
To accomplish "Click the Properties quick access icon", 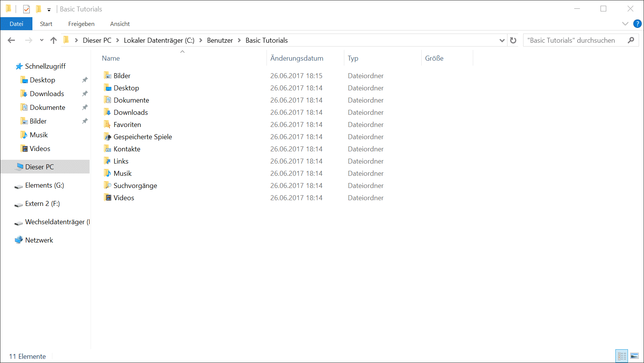I will pos(26,9).
